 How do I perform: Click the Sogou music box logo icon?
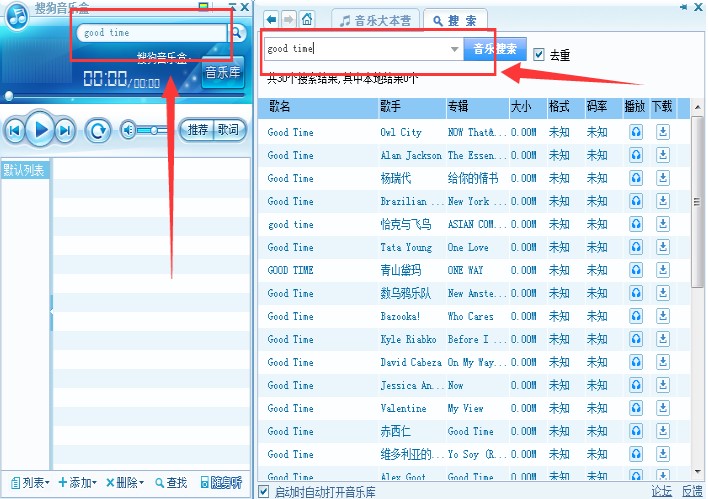pyautogui.click(x=17, y=16)
